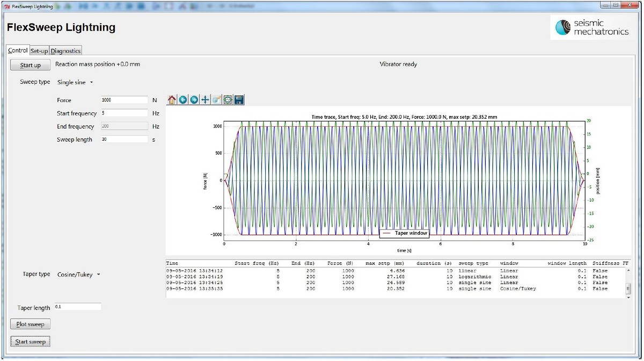
Task: Go back to previous plot view
Action: pyautogui.click(x=183, y=100)
